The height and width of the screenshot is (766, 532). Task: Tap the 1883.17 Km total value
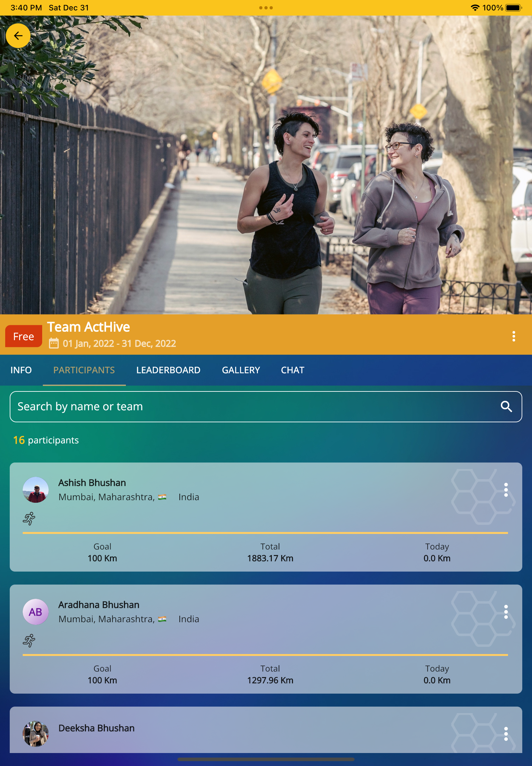[x=270, y=558]
